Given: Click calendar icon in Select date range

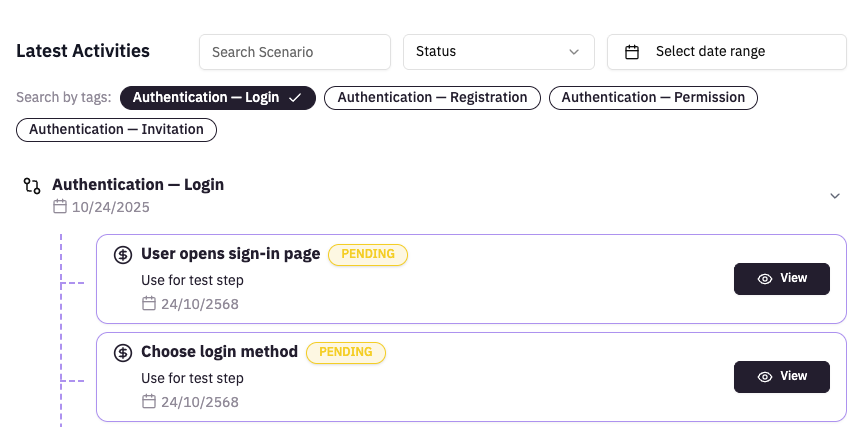Looking at the screenshot, I should [632, 52].
